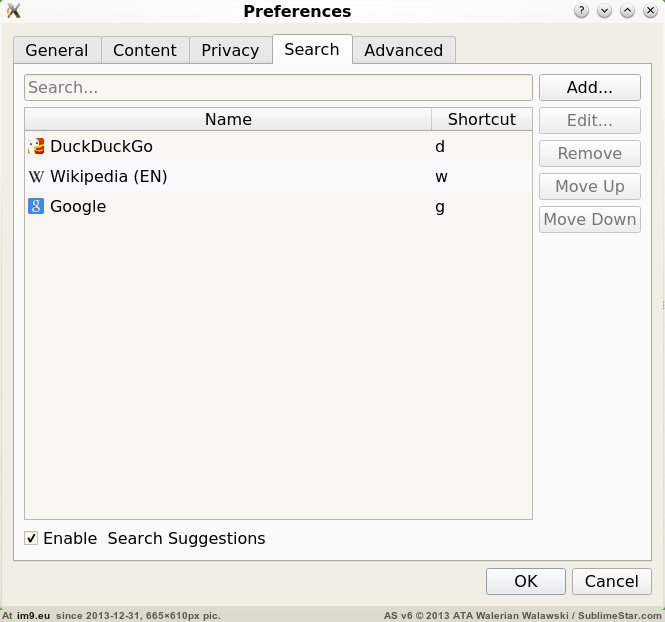Open the Advanced tab
665x622 pixels.
403,50
